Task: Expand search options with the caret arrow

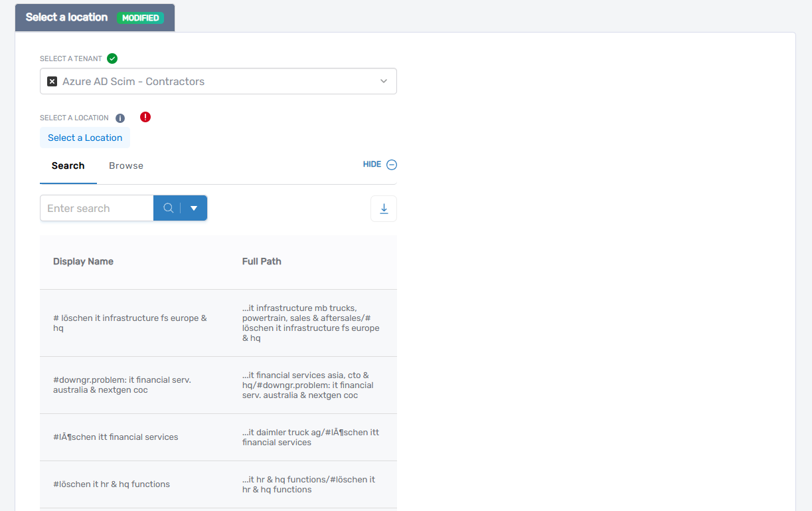Action: [x=194, y=208]
